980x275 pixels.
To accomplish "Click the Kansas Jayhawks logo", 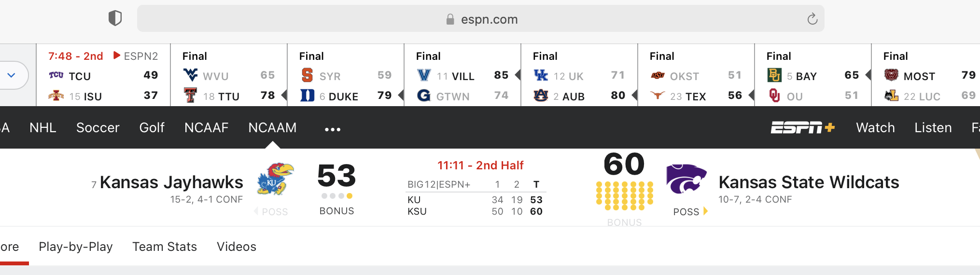I will click(x=276, y=179).
